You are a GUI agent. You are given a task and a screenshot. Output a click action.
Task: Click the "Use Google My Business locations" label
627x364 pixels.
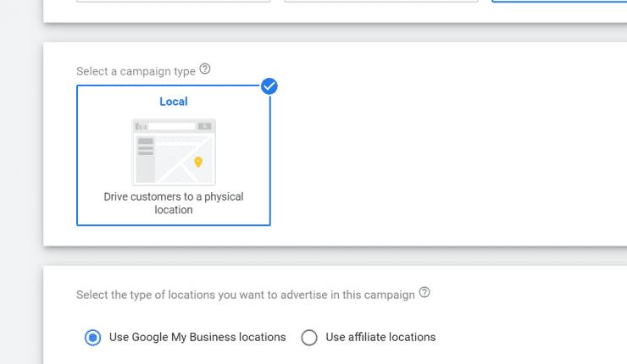197,337
